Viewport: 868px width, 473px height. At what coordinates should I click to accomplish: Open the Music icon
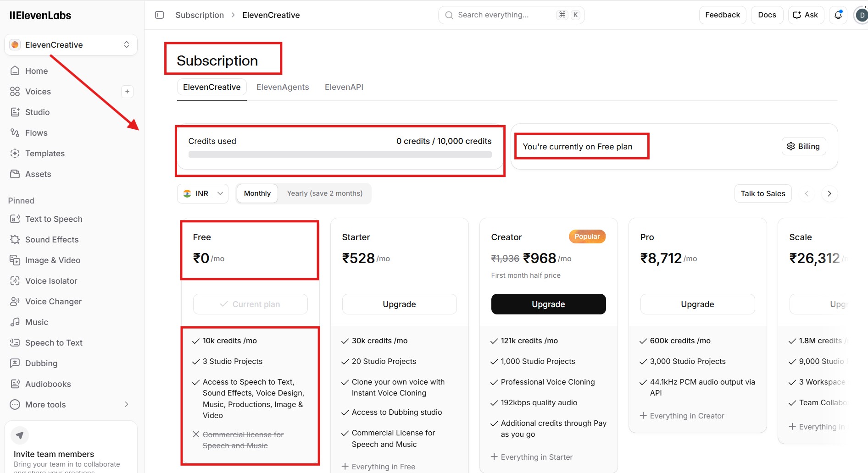coord(15,322)
